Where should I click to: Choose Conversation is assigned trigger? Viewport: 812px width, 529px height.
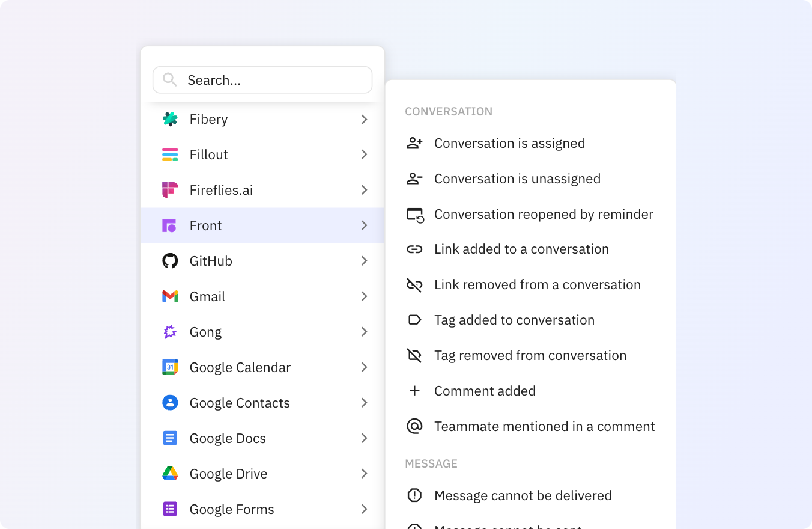pos(509,143)
